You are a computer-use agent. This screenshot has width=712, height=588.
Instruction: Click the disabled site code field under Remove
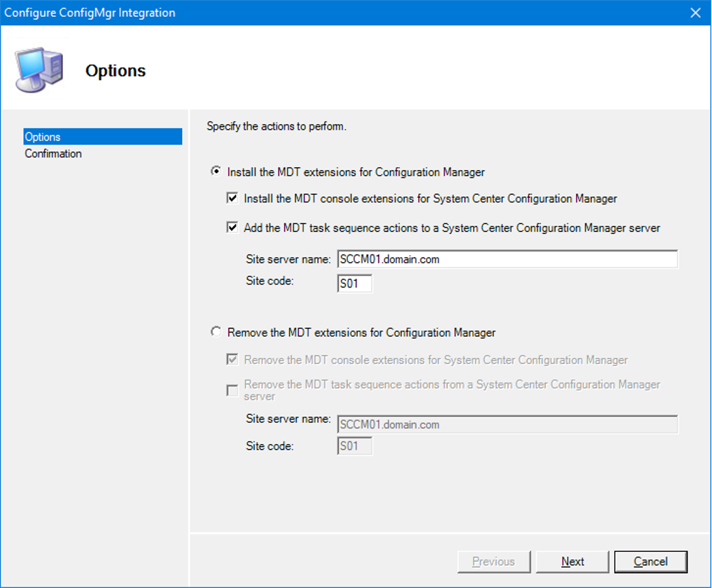(x=355, y=446)
